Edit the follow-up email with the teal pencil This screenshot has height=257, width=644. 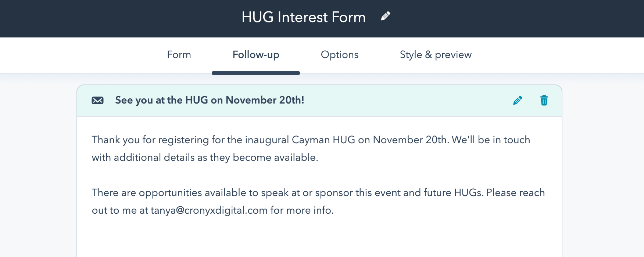coord(518,100)
